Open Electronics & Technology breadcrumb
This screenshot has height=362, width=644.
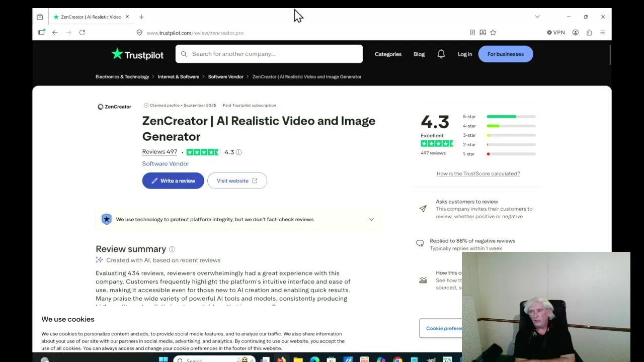(x=122, y=77)
